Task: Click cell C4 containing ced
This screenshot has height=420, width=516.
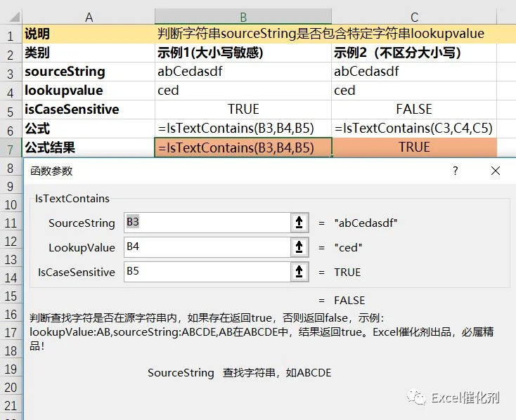Action: point(414,91)
